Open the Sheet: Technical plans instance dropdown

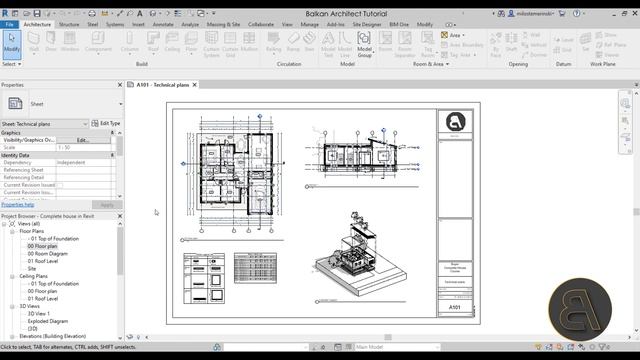click(x=44, y=124)
